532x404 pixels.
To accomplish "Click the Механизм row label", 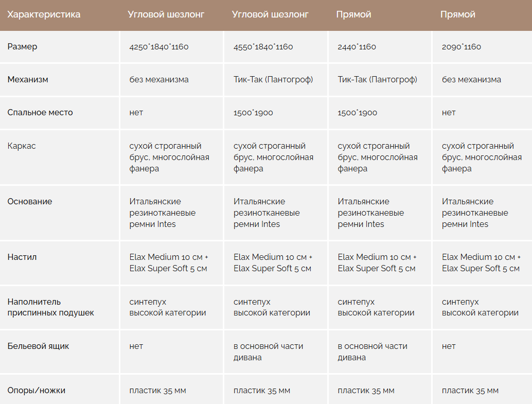I will (x=28, y=80).
